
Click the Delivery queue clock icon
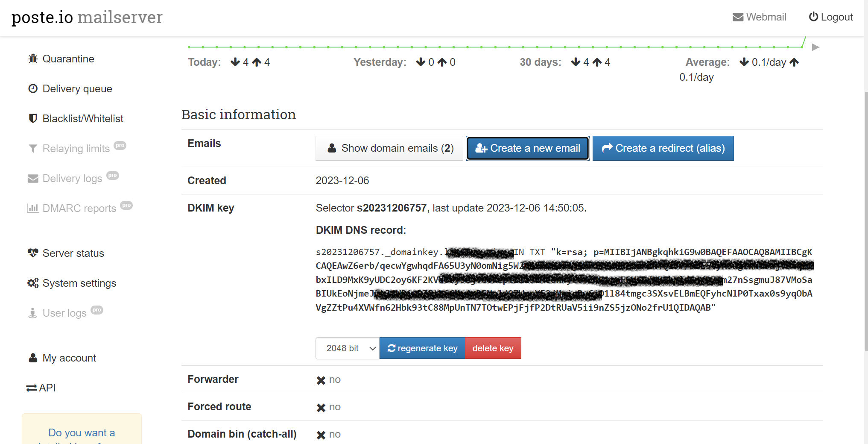tap(33, 88)
